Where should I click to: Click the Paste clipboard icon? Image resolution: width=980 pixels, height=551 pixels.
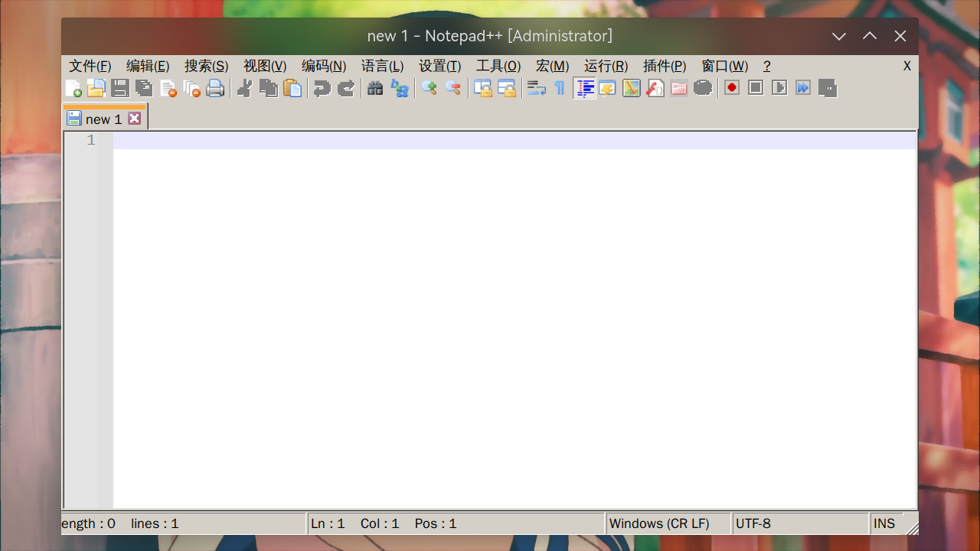292,89
